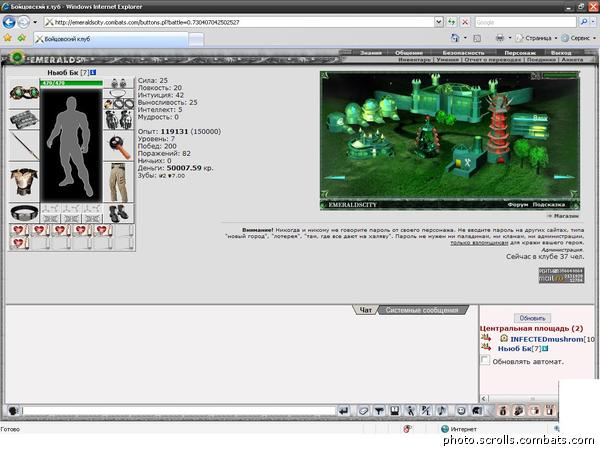600x450 pixels.
Task: Click the browser stop button
Action: 465,22
